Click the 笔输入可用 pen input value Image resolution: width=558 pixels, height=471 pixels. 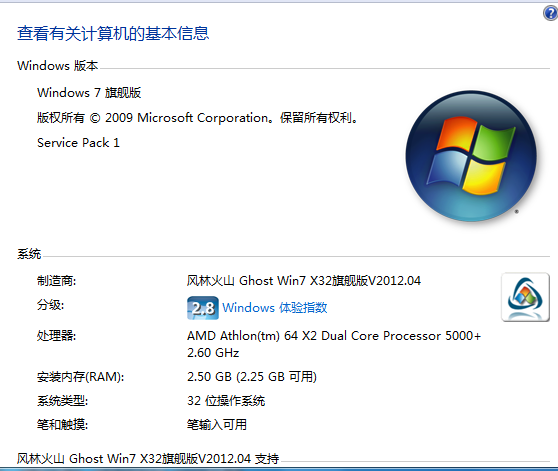tap(217, 424)
